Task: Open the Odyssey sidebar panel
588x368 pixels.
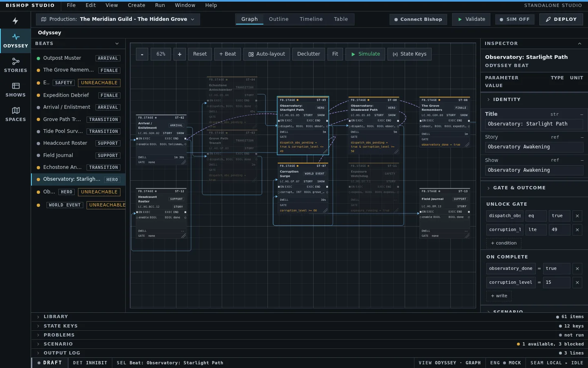Action: 16,41
